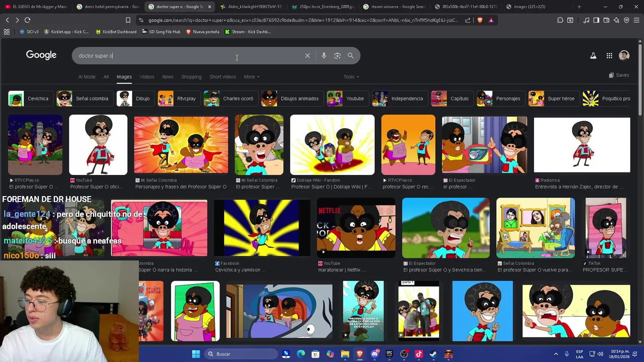Switch to the Short videos tab
644x362 pixels.
[x=222, y=77]
